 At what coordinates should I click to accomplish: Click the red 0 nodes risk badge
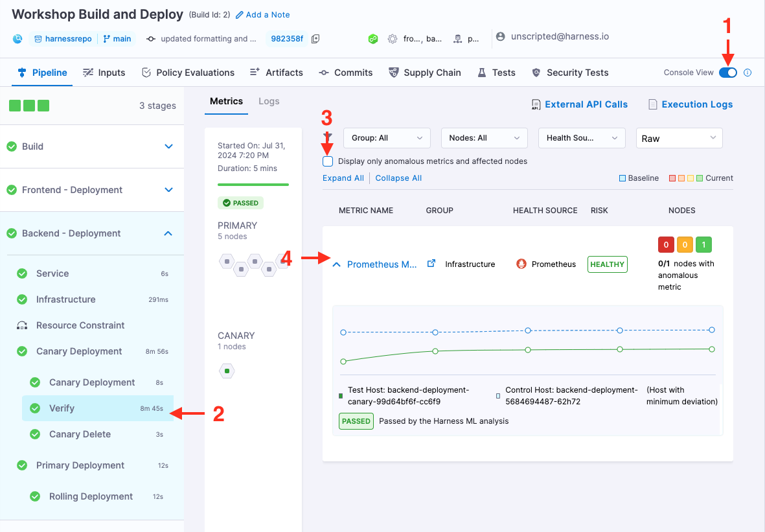[666, 244]
